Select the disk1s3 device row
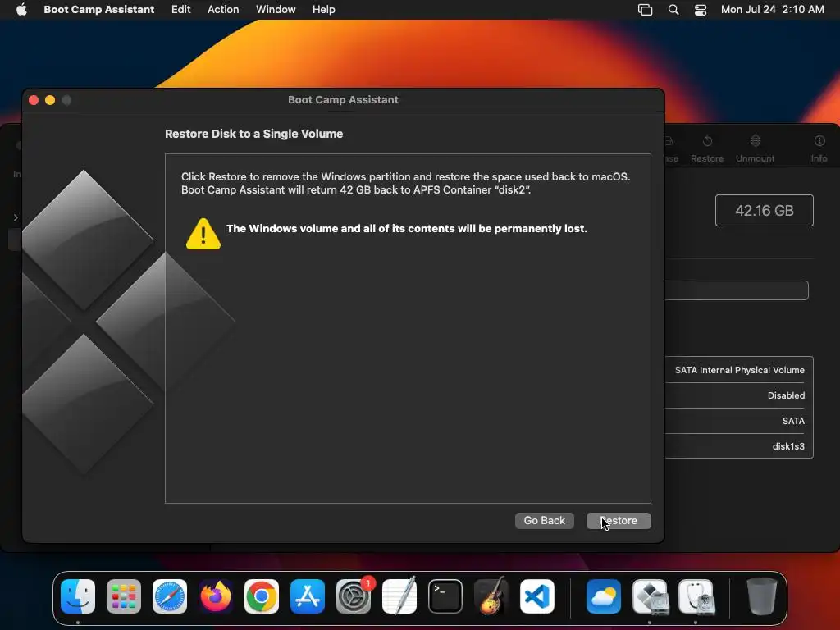The image size is (840, 630). pyautogui.click(x=739, y=446)
